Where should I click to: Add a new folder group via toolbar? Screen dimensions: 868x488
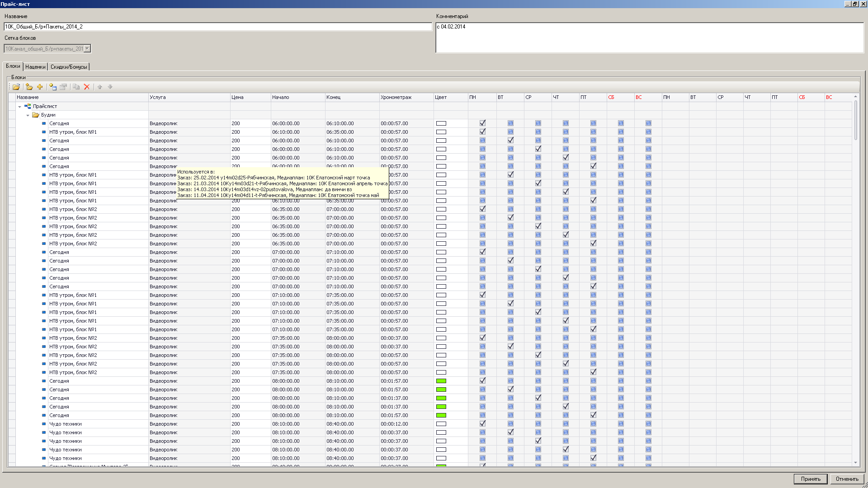29,87
